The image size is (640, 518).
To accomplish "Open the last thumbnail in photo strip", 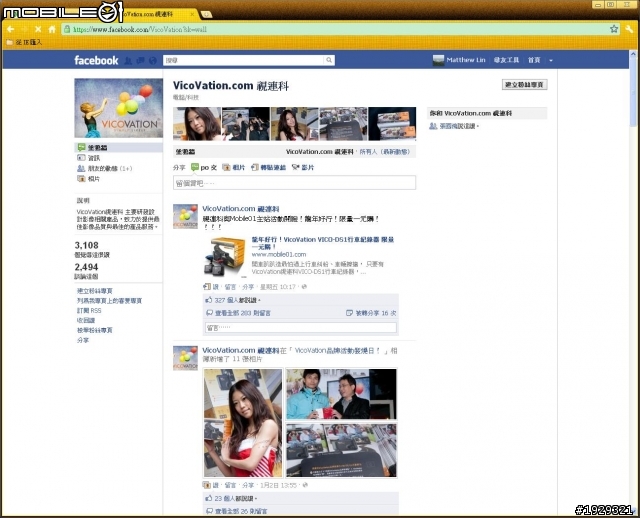I will coord(392,124).
